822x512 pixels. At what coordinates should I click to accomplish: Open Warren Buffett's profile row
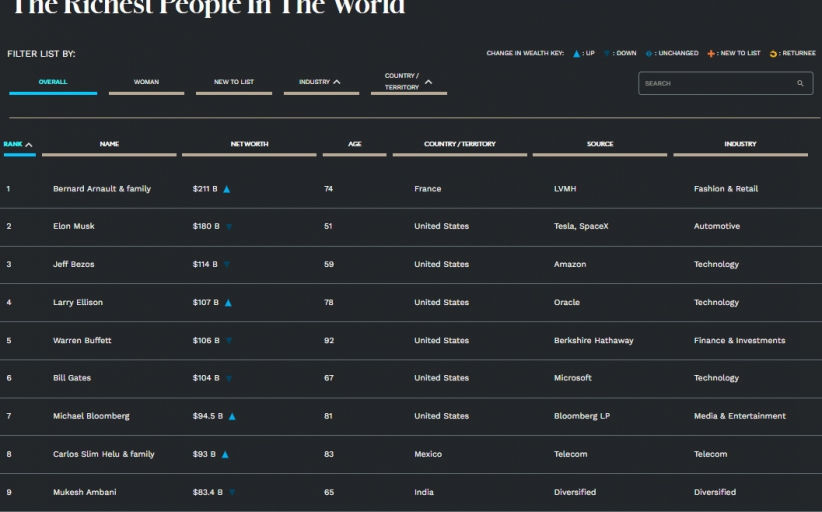tap(411, 341)
